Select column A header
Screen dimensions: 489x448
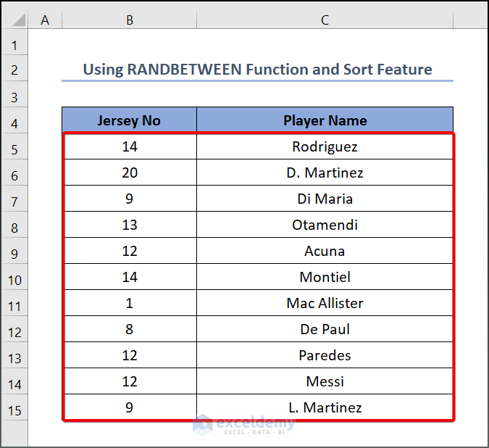pyautogui.click(x=45, y=20)
